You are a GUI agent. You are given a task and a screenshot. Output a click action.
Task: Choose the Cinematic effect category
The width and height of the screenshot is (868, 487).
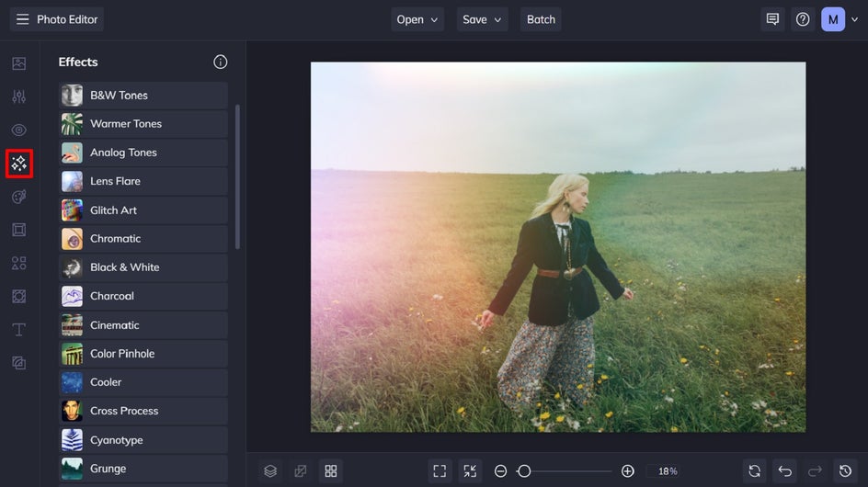pyautogui.click(x=143, y=325)
